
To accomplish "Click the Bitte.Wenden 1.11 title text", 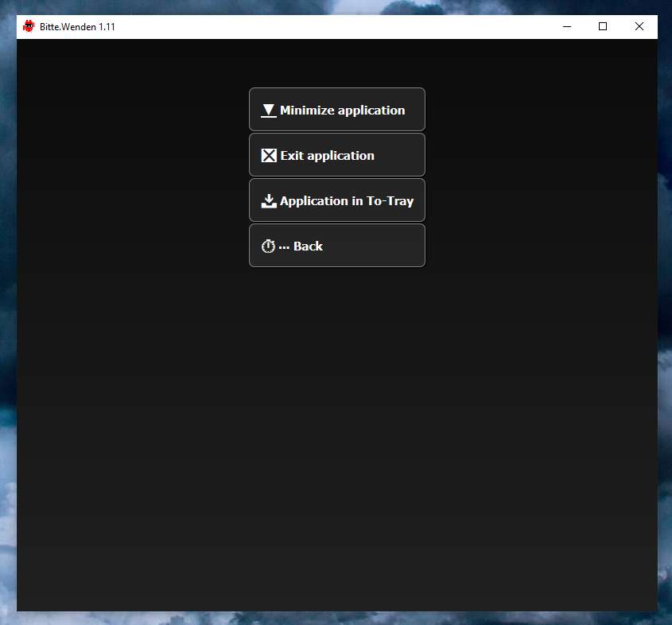I will 77,27.
